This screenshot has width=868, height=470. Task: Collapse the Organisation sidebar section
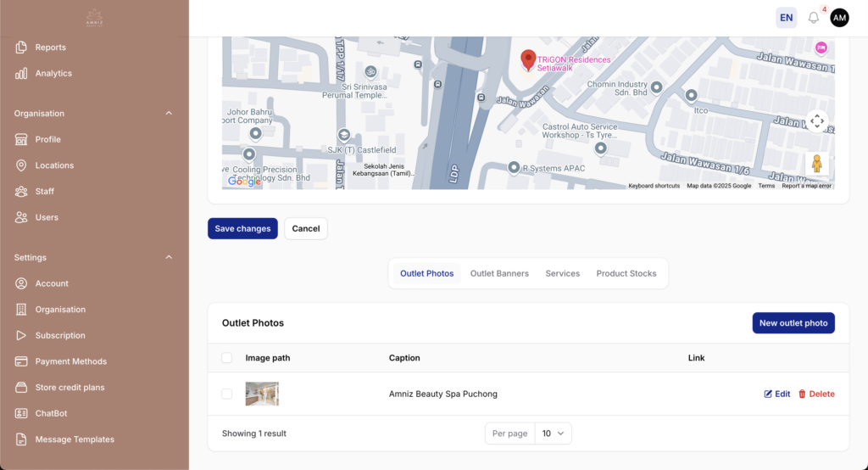169,114
